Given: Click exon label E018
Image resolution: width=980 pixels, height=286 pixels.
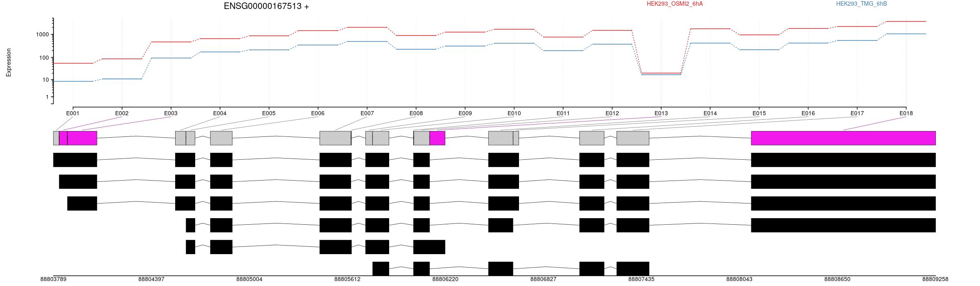Looking at the screenshot, I should click(x=906, y=113).
